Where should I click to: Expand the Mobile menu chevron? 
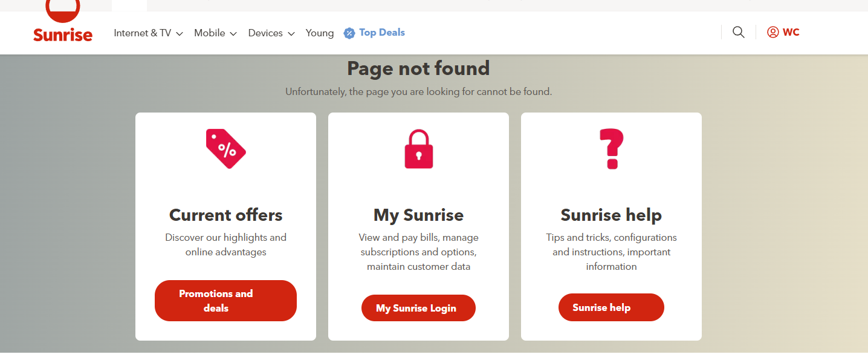point(233,34)
